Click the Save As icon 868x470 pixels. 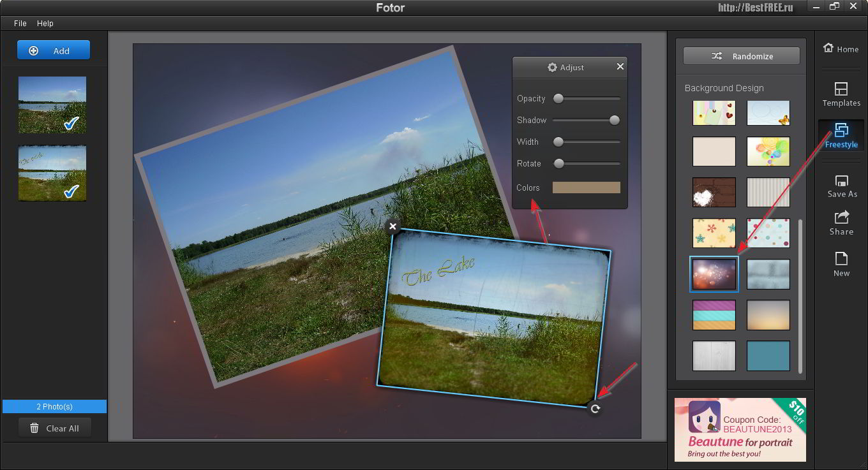point(842,186)
